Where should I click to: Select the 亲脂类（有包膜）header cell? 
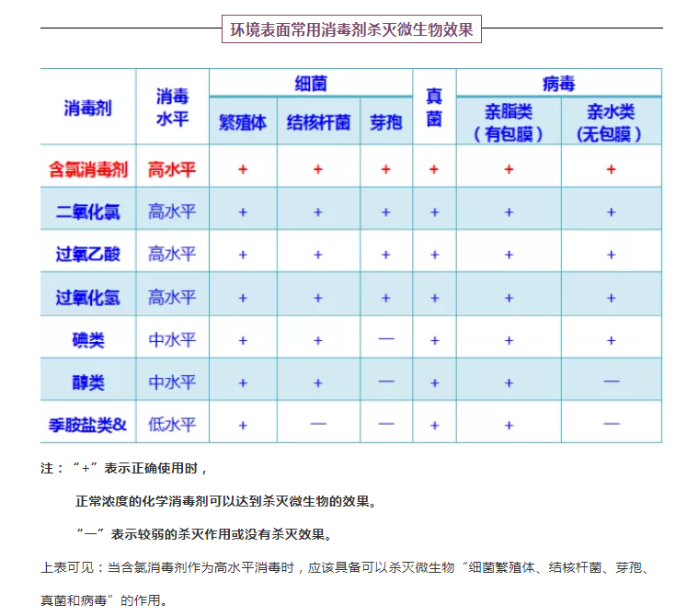509,122
